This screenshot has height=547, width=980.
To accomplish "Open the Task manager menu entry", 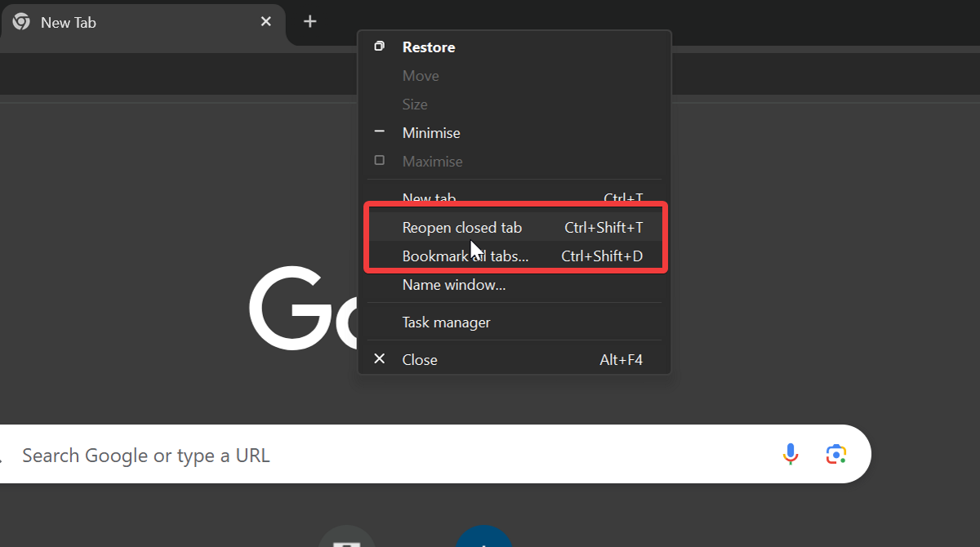I will (x=446, y=322).
